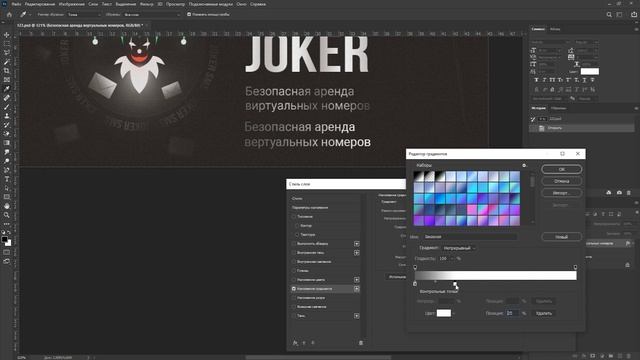Viewport: 640px width, 360px height.
Task: Toggle the Внутреннее свечение checkbox
Action: pyautogui.click(x=293, y=262)
